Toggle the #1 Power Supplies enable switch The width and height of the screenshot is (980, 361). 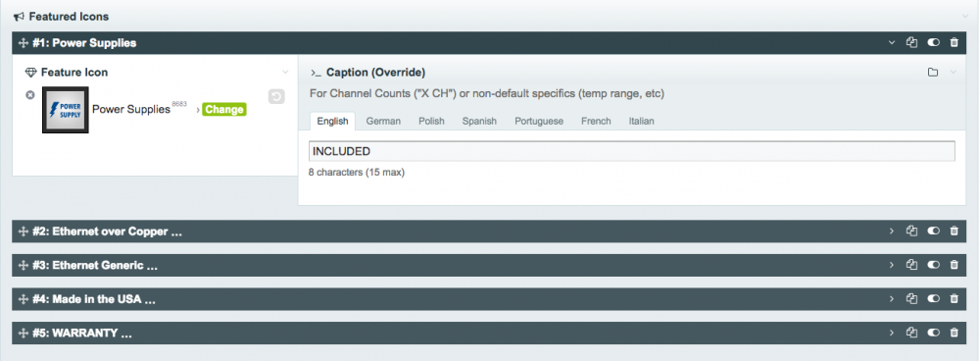933,42
